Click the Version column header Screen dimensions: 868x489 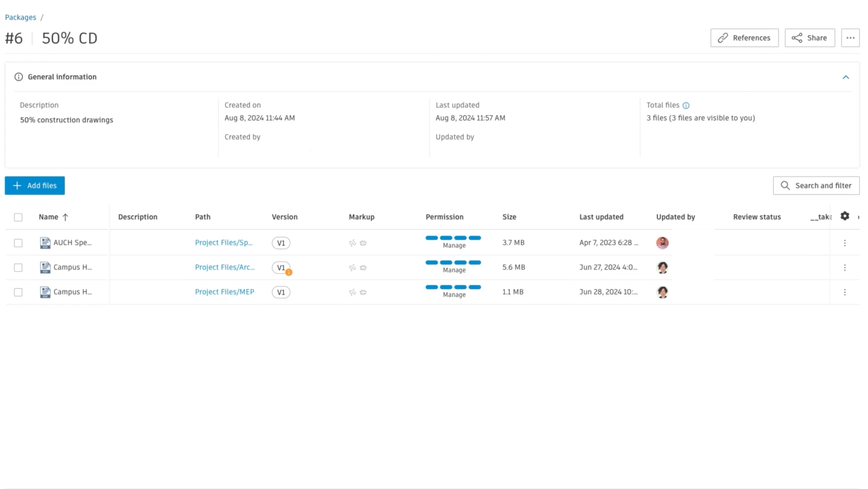(x=284, y=217)
